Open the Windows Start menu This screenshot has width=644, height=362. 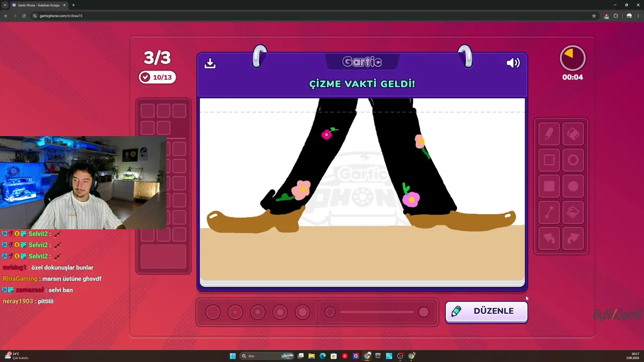coord(232,356)
